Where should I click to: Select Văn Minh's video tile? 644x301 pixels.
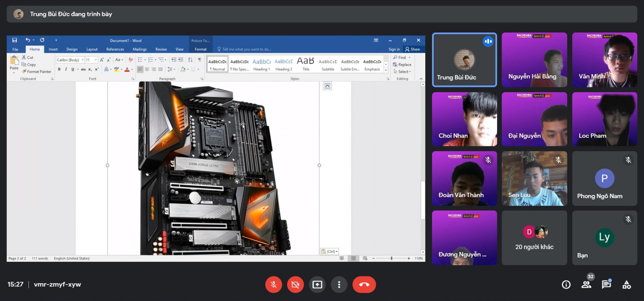[x=605, y=60]
